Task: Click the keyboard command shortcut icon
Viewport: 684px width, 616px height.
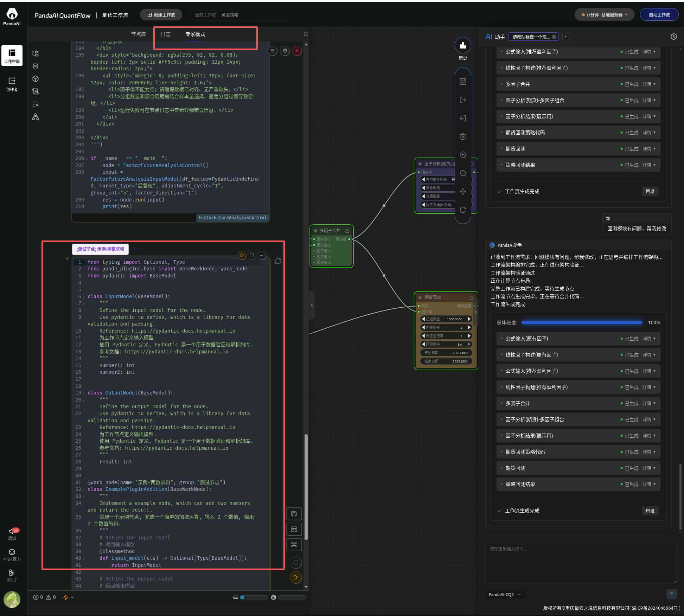Action: [294, 545]
